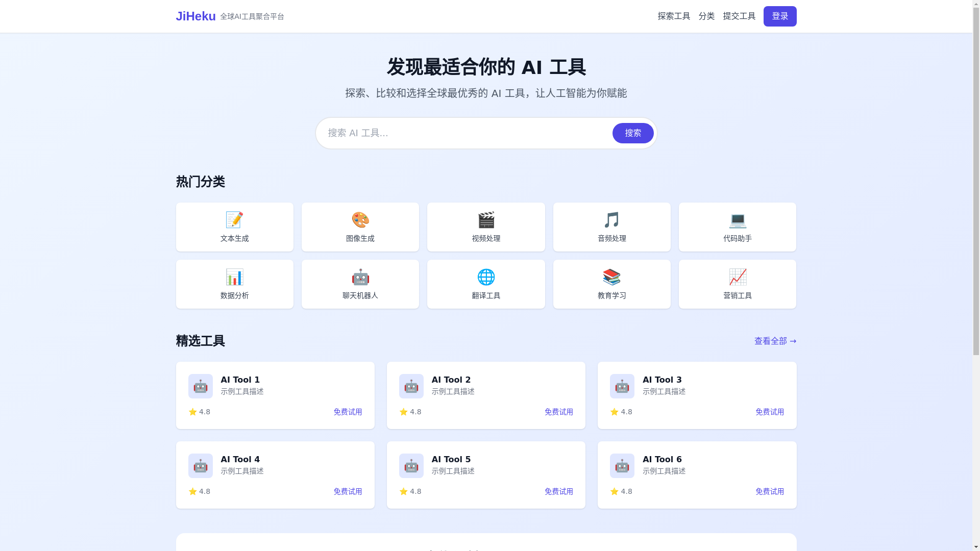Click the AI Tool 3 robot avatar
Image resolution: width=980 pixels, height=551 pixels.
(x=622, y=386)
